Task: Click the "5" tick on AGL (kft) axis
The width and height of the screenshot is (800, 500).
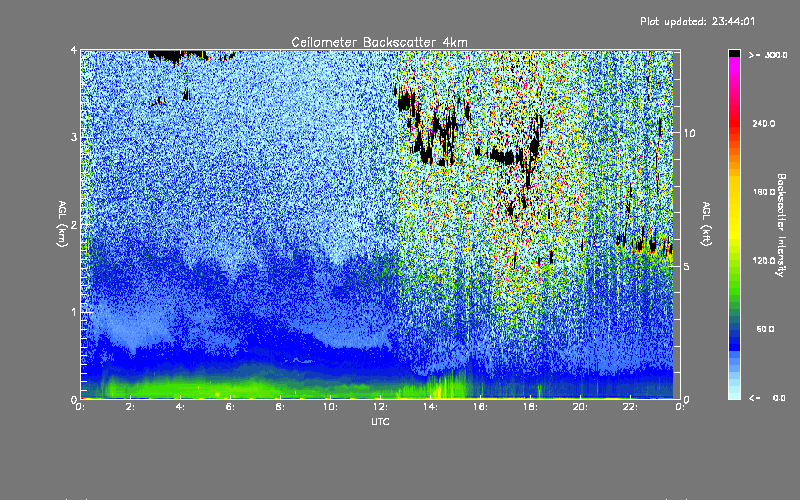Action: (686, 266)
